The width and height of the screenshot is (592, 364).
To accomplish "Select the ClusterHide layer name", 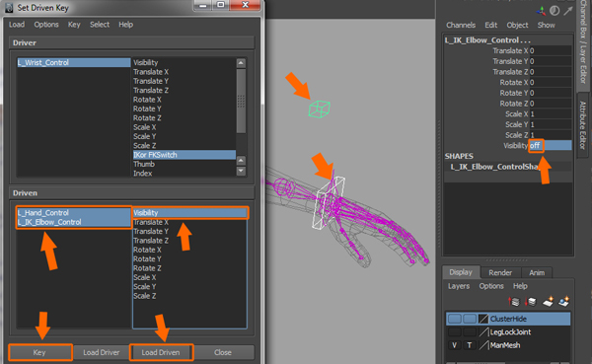I will click(508, 319).
